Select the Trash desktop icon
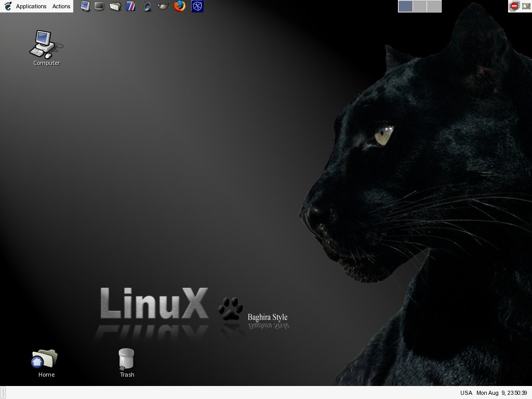 [127, 363]
